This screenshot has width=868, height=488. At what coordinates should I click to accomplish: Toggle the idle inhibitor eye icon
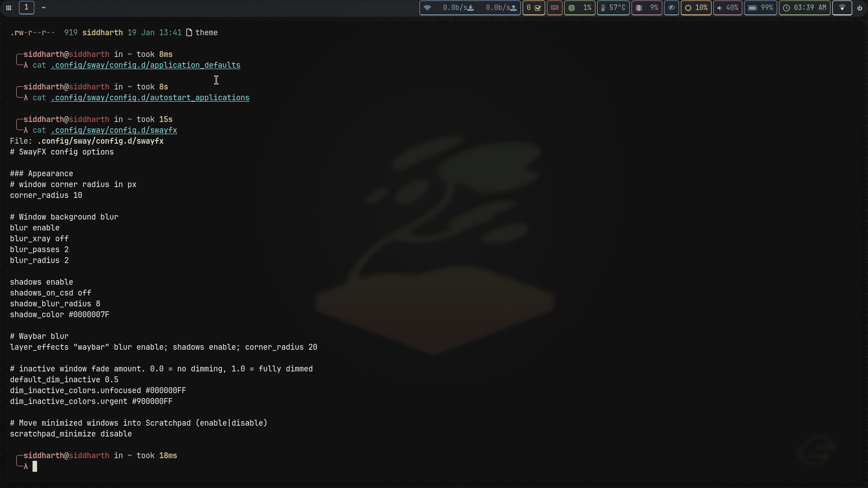pos(671,8)
